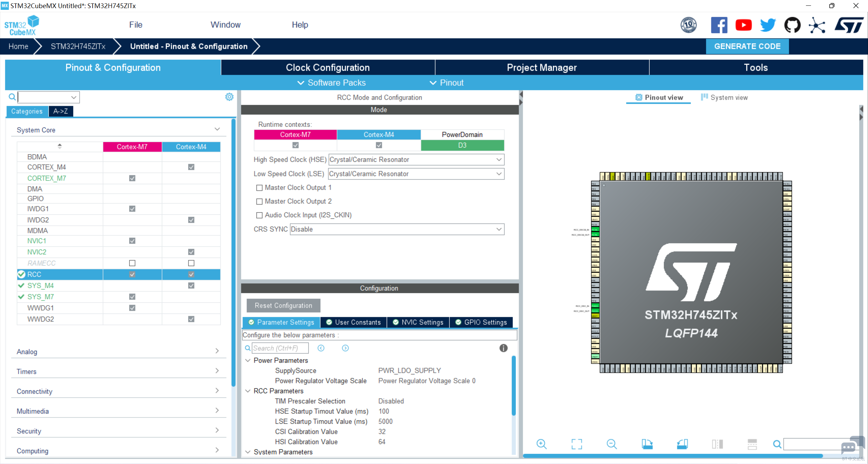868x464 pixels.
Task: Zoom out on the chip pinout
Action: pyautogui.click(x=612, y=444)
